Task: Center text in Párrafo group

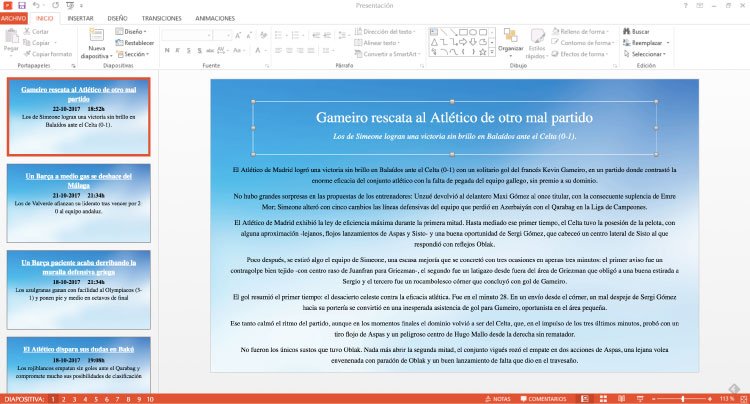Action: point(289,50)
